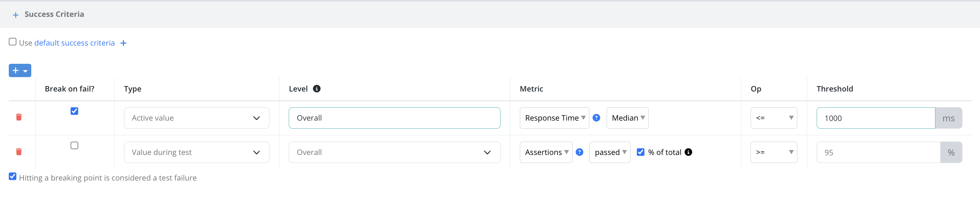Viewport: 980px width, 197px height.
Task: Expand the Success Criteria section plus icon
Action: 15,15
